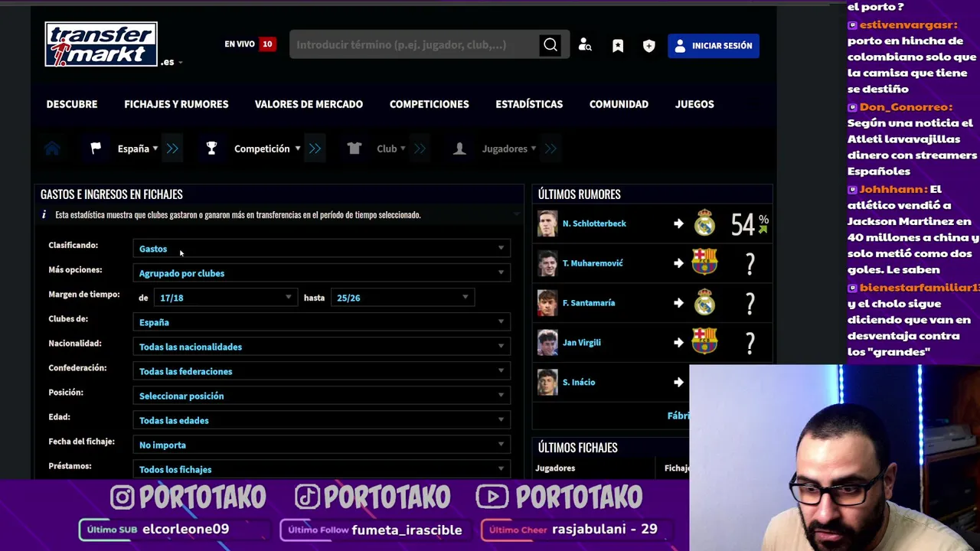Open the COMUNIDAD menu
The image size is (980, 551).
point(619,104)
